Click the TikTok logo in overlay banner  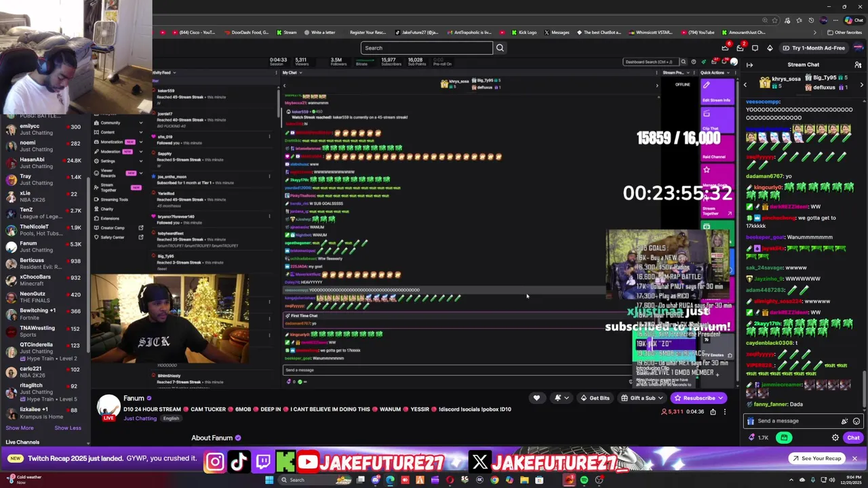[x=239, y=462]
